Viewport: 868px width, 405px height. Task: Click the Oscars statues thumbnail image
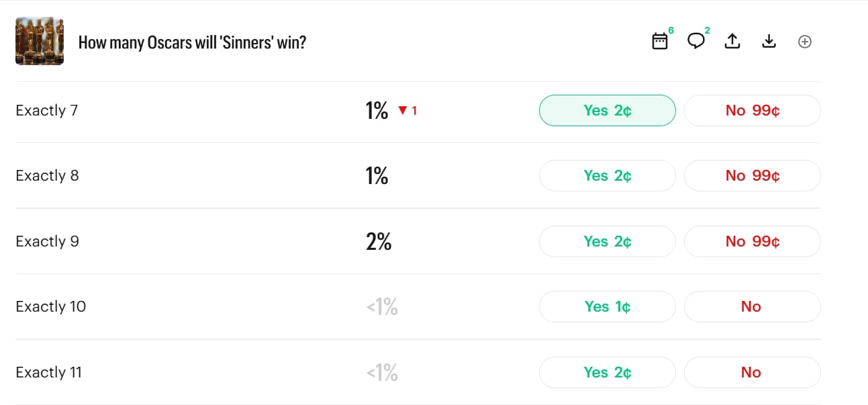pos(40,41)
